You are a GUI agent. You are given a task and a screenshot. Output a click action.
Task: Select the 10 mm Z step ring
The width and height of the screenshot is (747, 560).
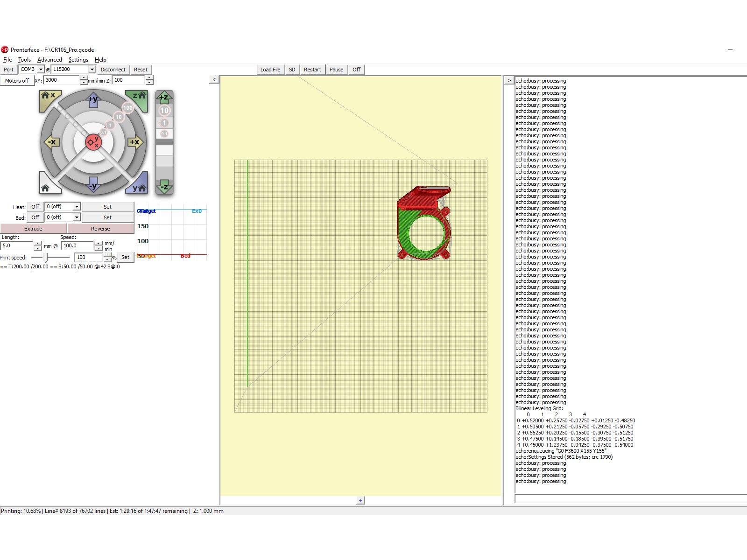tap(164, 111)
